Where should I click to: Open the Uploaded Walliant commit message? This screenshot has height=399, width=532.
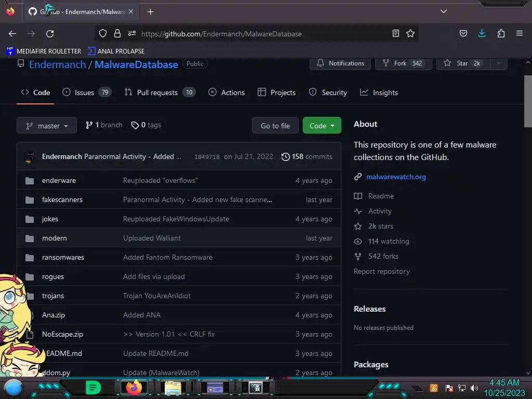tap(152, 238)
